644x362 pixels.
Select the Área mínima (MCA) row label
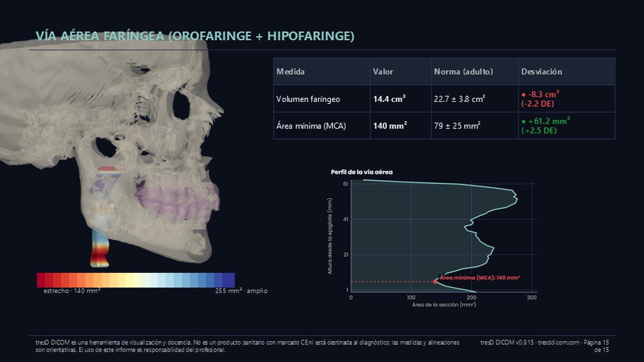(x=311, y=126)
